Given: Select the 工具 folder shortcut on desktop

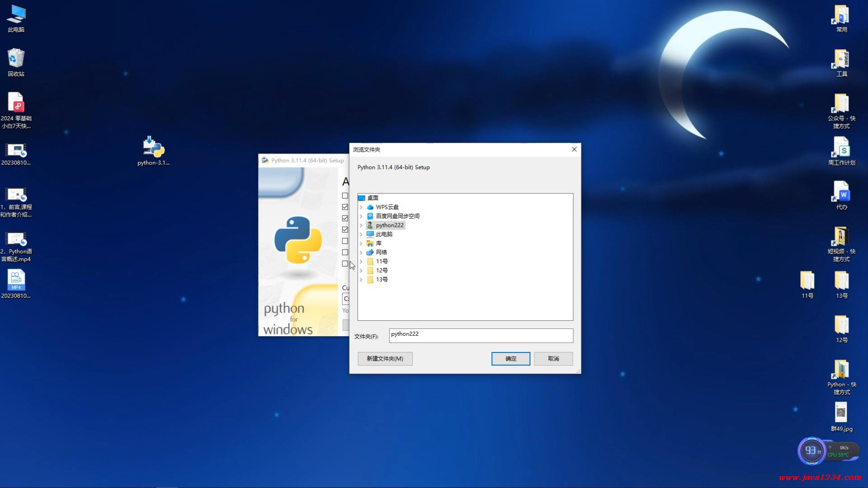Looking at the screenshot, I should click(841, 63).
